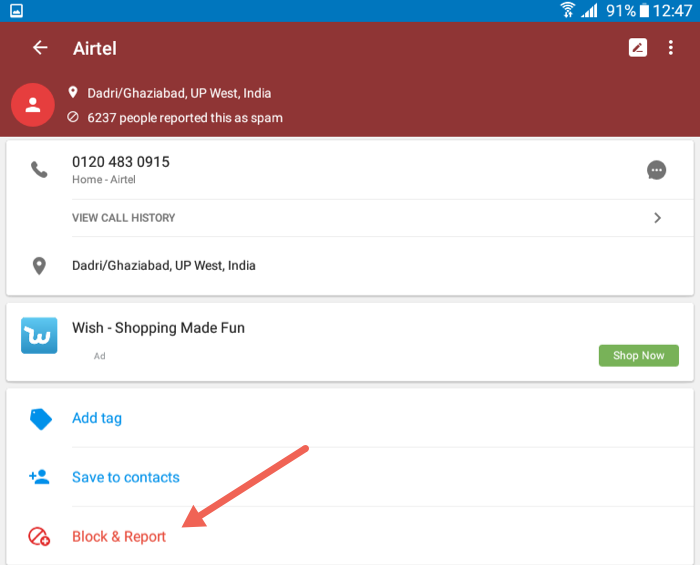Tap the blue tag icon

41,419
